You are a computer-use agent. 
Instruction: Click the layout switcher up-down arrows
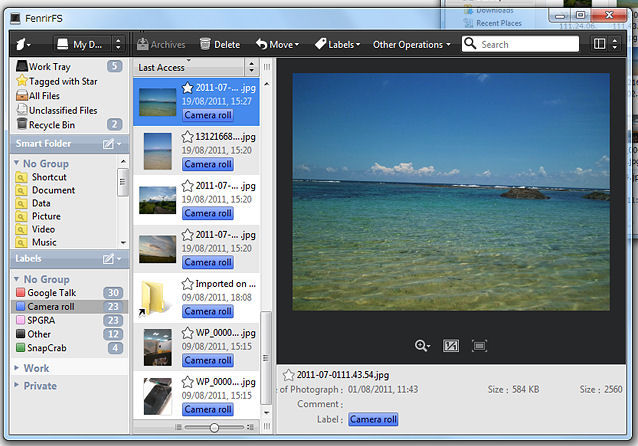pos(614,44)
